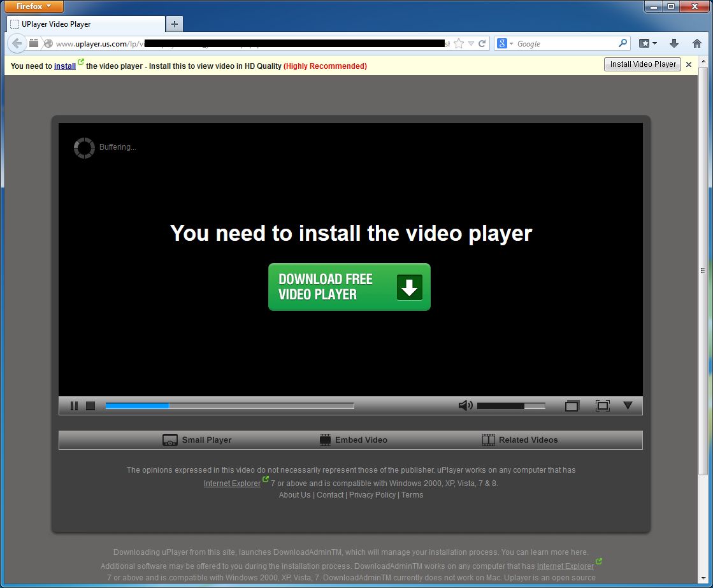Screen dimensions: 713x588
Task: Click the scrollbar down arrow
Action: pos(703,578)
